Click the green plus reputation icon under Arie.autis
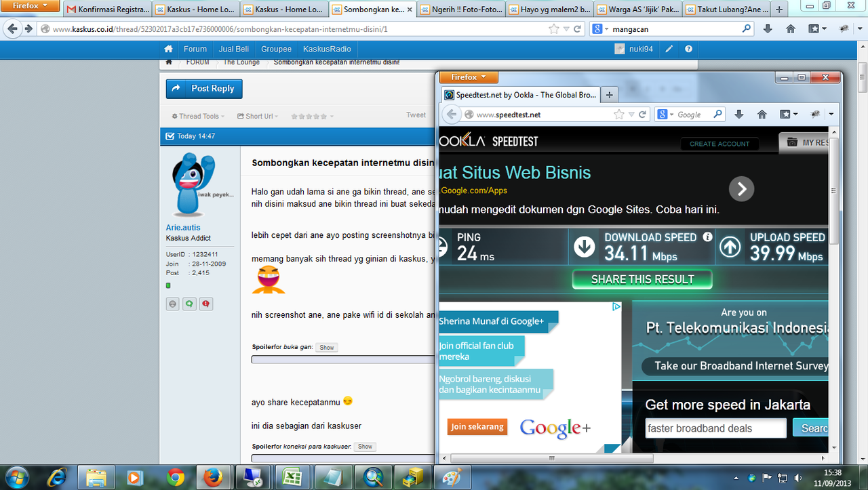Image resolution: width=868 pixels, height=490 pixels. point(190,304)
